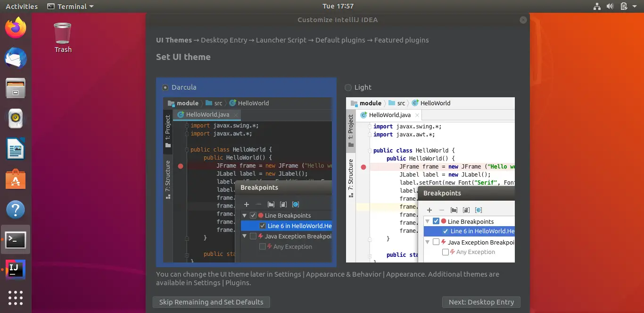This screenshot has width=644, height=313.
Task: Click module folder breadcrumb in Darcula preview
Action: (183, 103)
